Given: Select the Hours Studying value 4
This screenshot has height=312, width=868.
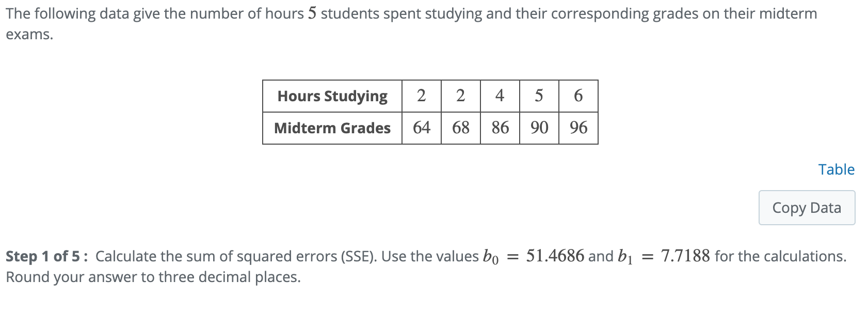Looking at the screenshot, I should (500, 96).
